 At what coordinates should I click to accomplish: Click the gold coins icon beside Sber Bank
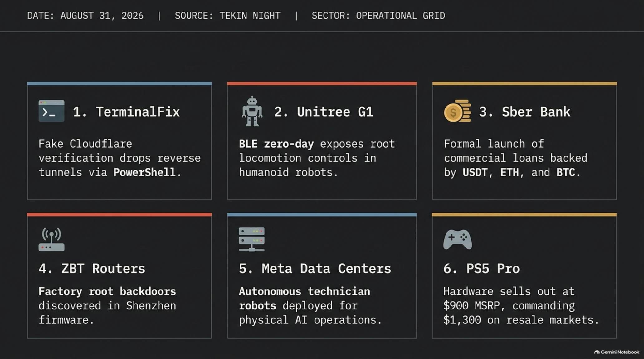coord(457,111)
